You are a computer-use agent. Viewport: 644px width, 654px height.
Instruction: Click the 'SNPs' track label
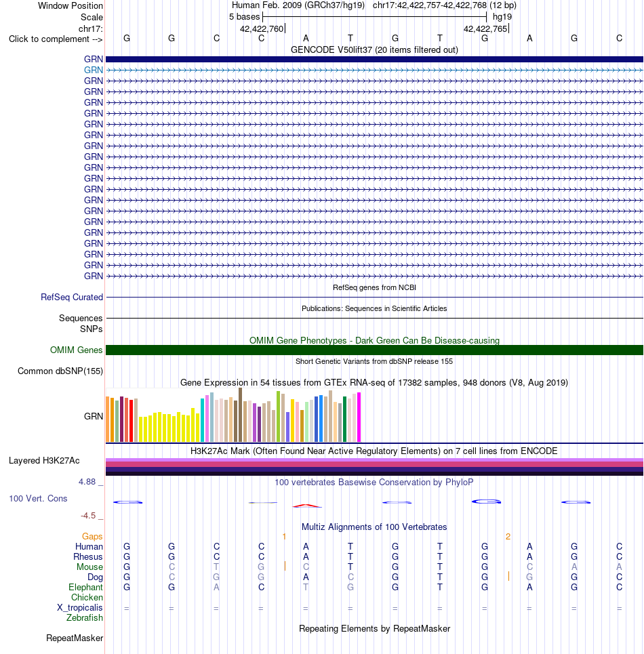(92, 329)
